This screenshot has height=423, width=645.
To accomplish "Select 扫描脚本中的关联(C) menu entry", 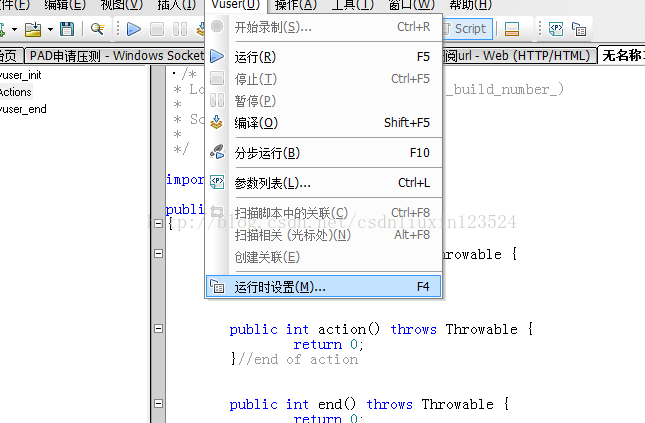I will point(324,213).
